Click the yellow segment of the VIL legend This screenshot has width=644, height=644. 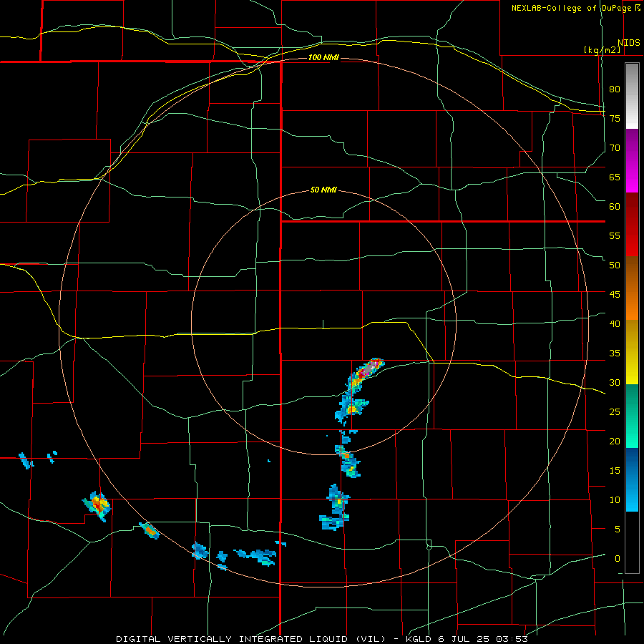pos(632,352)
